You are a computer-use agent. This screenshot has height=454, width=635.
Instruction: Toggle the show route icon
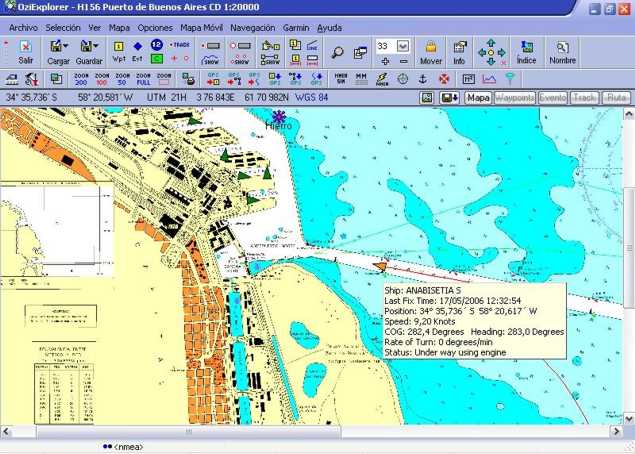pyautogui.click(x=270, y=60)
